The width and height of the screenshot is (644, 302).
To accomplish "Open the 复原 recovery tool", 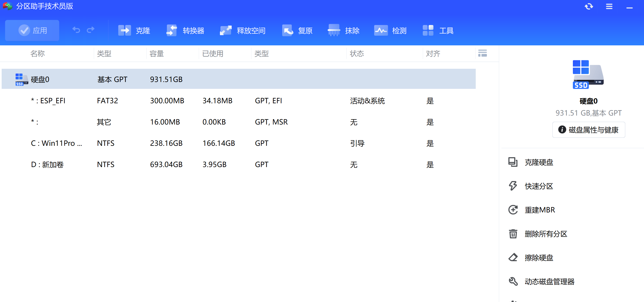I will (x=297, y=30).
